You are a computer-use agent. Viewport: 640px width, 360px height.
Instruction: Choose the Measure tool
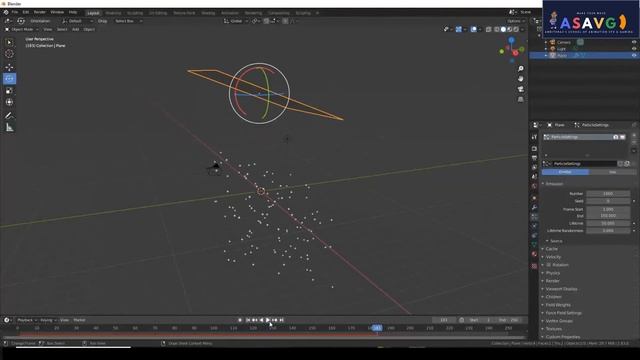point(9,128)
